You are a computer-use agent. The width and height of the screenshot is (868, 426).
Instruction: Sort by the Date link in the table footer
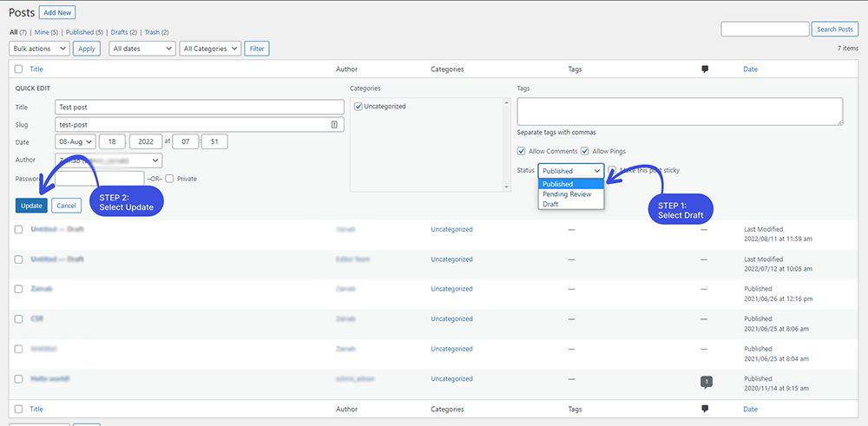750,409
